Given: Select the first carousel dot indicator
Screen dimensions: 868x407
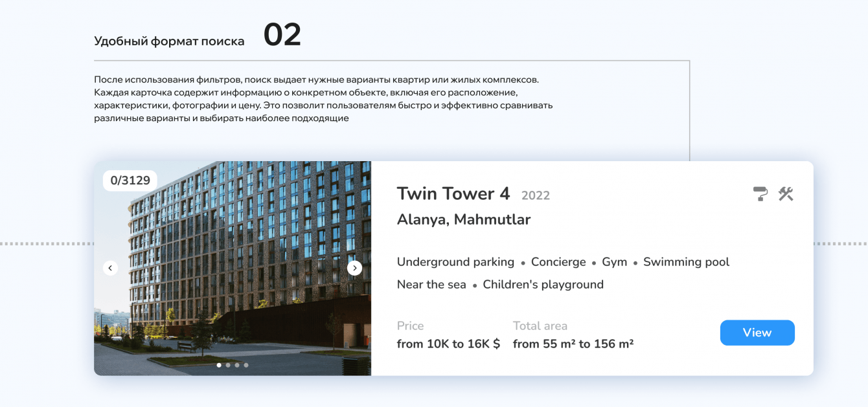Looking at the screenshot, I should tap(219, 365).
